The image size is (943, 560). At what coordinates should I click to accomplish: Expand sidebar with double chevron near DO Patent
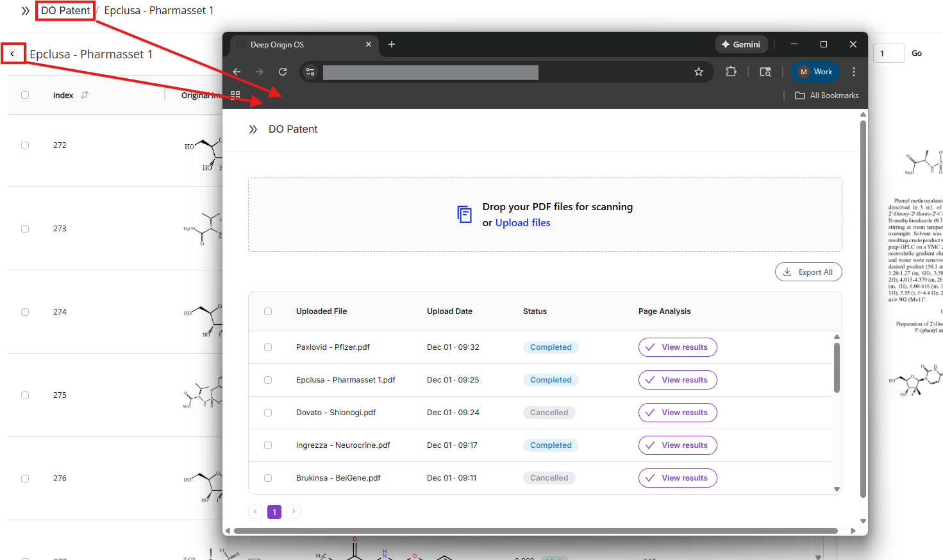(x=253, y=129)
